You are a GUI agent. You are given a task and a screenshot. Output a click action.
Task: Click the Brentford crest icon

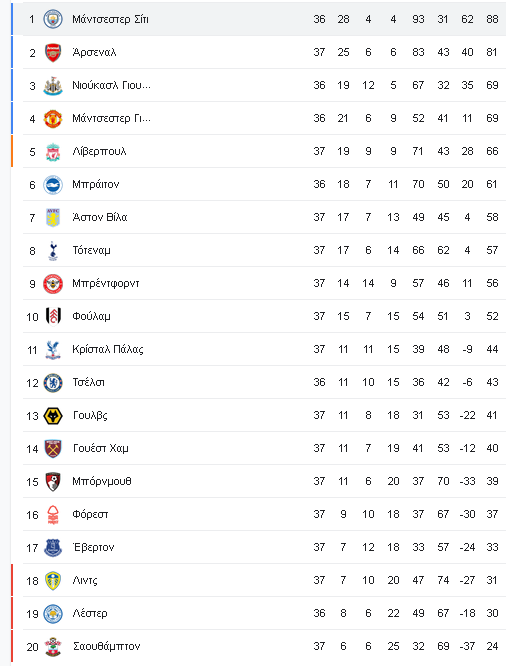[53, 284]
